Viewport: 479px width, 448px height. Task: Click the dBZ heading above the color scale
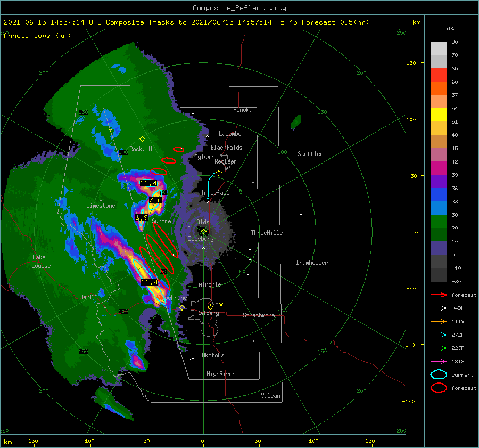pyautogui.click(x=451, y=28)
